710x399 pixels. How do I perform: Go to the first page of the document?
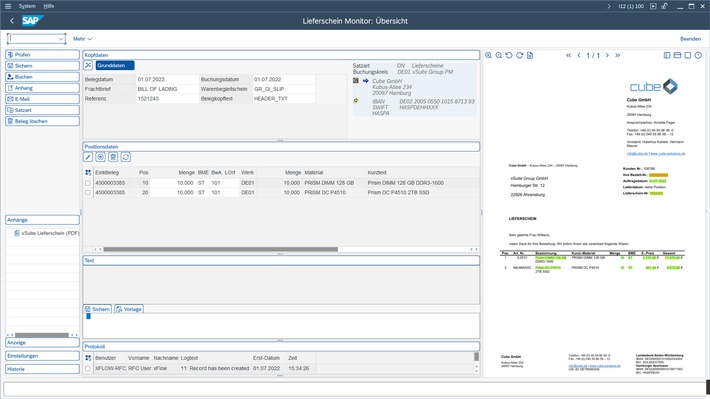tap(569, 55)
